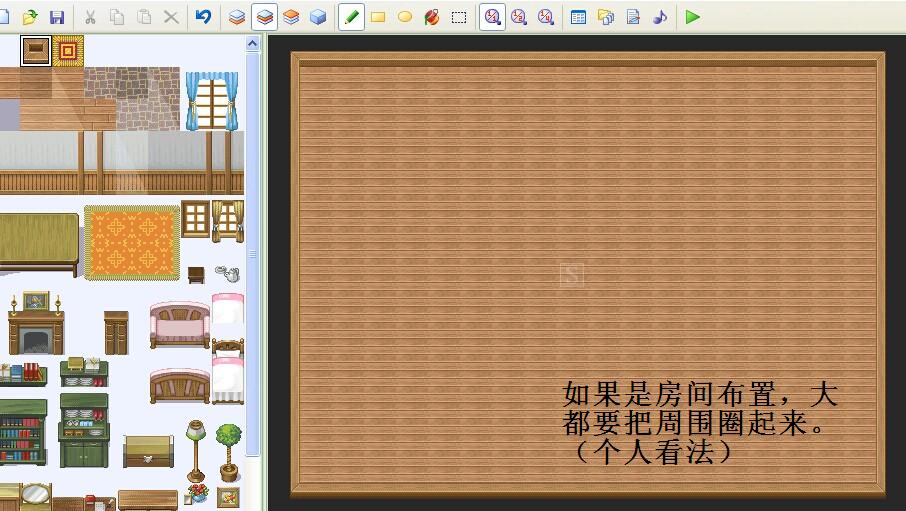Open the Script Editor icon
This screenshot has height=511, width=906.
click(x=633, y=17)
